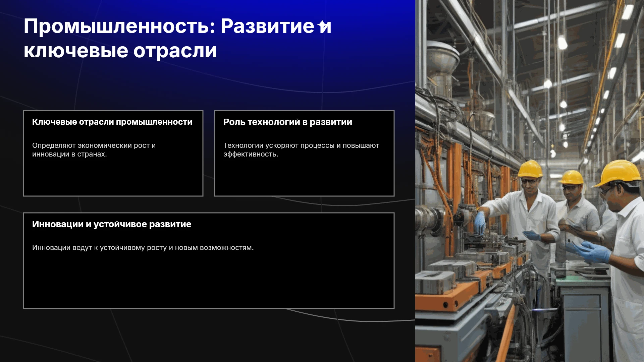This screenshot has height=362, width=644.
Task: Click the hanging ceiling lamp in factory photo
Action: [562, 43]
